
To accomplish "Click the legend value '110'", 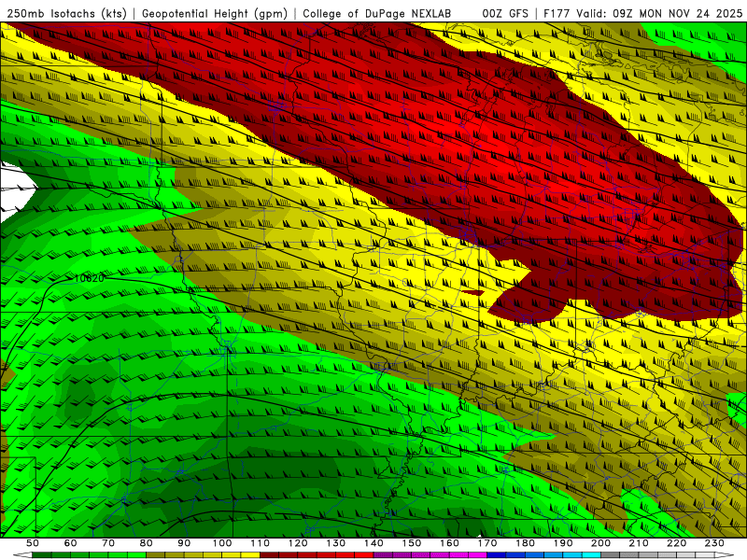I will tap(261, 543).
